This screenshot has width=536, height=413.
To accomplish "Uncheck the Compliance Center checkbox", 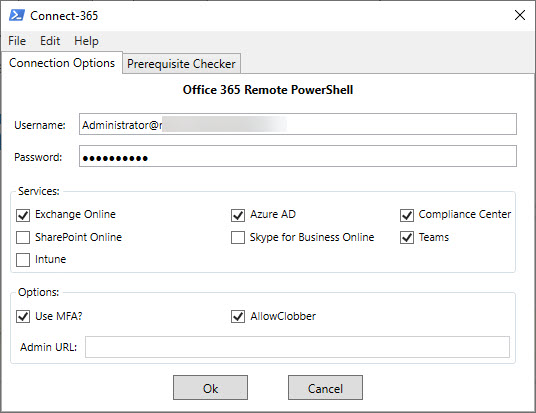I will pos(407,215).
